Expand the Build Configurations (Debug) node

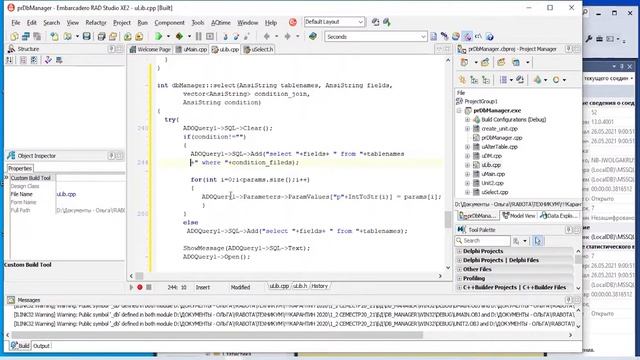pos(467,120)
